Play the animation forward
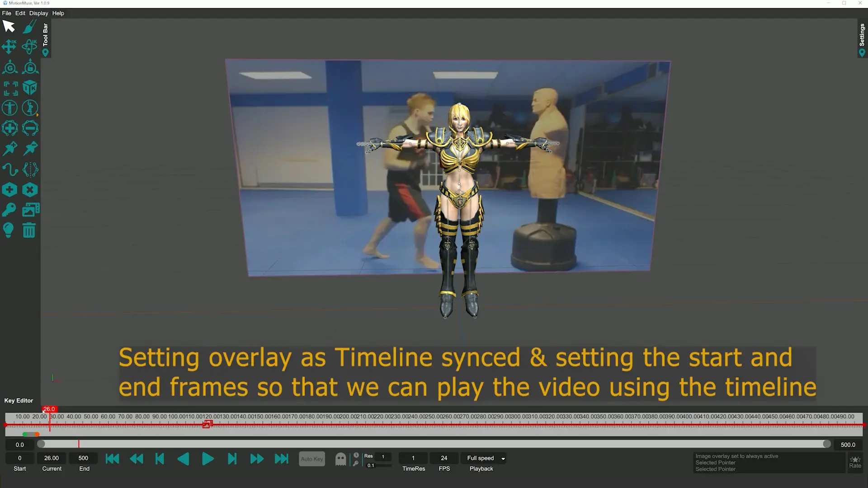 [x=208, y=459]
